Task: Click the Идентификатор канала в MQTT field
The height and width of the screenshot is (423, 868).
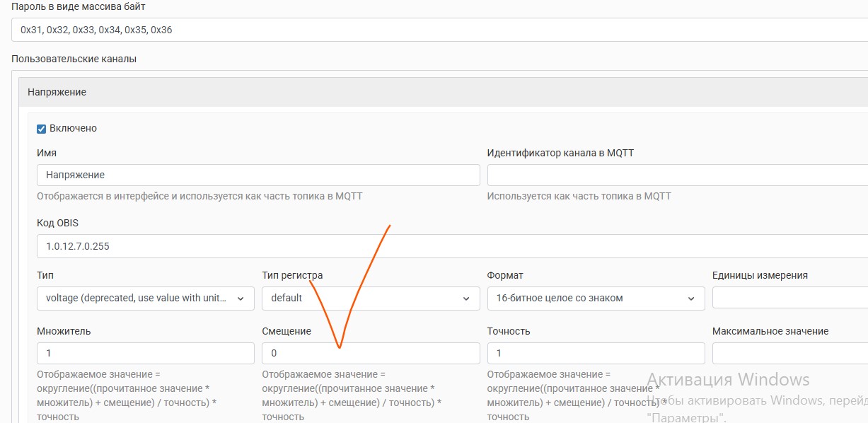Action: point(678,175)
